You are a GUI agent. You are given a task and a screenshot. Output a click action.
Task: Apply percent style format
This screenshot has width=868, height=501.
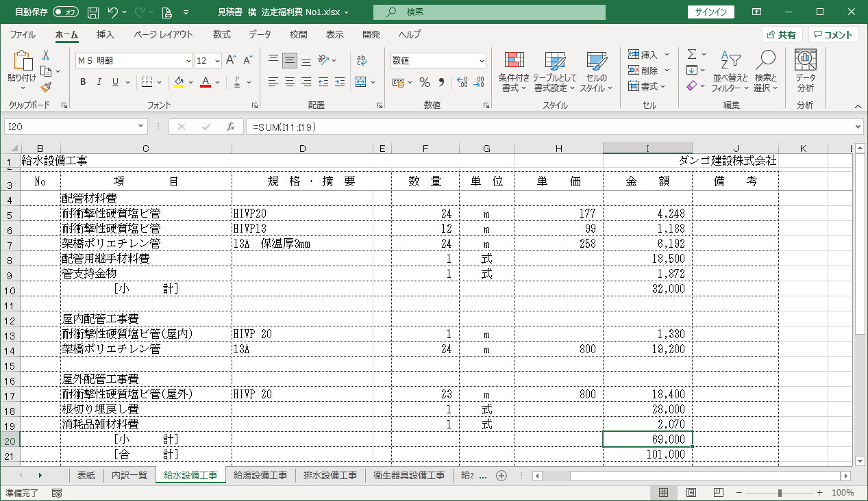pyautogui.click(x=425, y=82)
